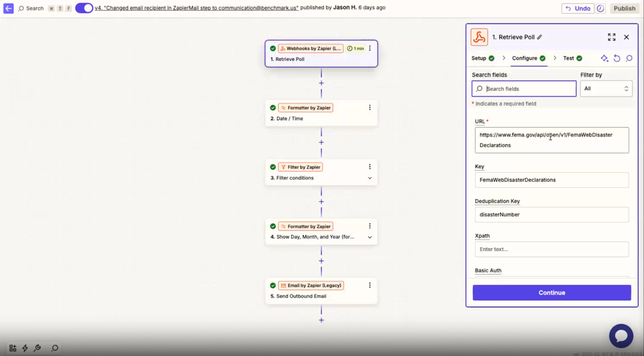Screen dimensions: 644x356
Task: Click the panel search magnifier icon
Action: tap(629, 58)
